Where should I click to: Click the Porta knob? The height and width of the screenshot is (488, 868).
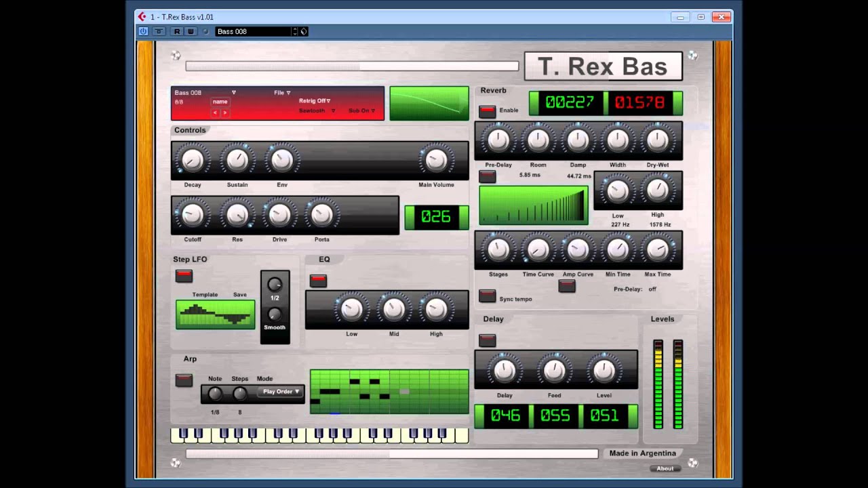point(322,215)
